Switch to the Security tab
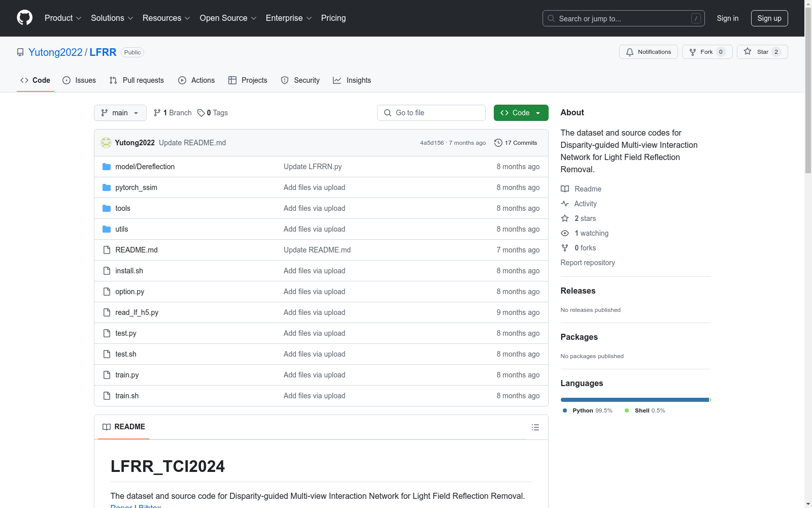The image size is (812, 508). tap(300, 80)
